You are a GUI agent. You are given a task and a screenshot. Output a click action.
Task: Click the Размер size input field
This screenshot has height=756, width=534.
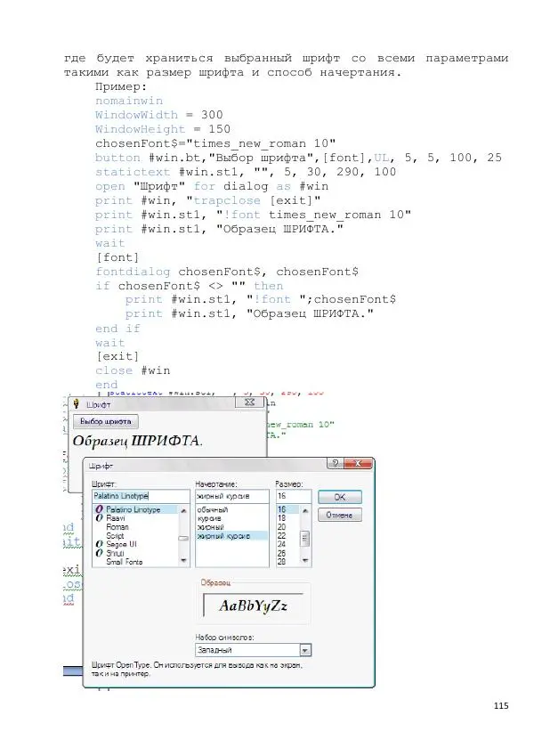293,496
